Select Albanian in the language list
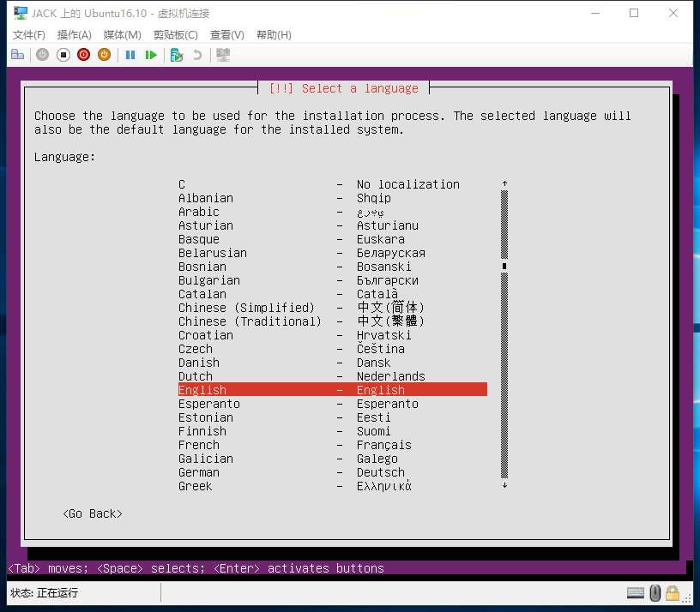Screen dimensions: 700x612 click(x=333, y=198)
